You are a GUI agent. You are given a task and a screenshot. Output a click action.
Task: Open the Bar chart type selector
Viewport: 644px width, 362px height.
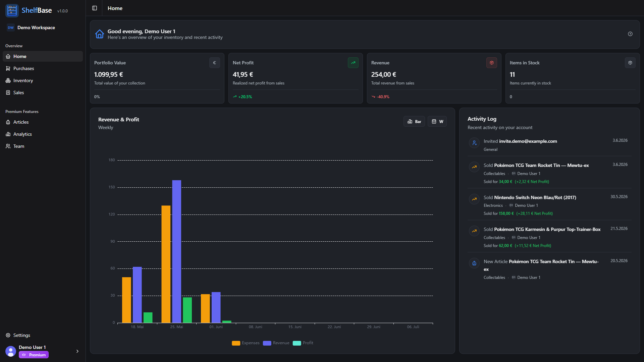pyautogui.click(x=414, y=121)
